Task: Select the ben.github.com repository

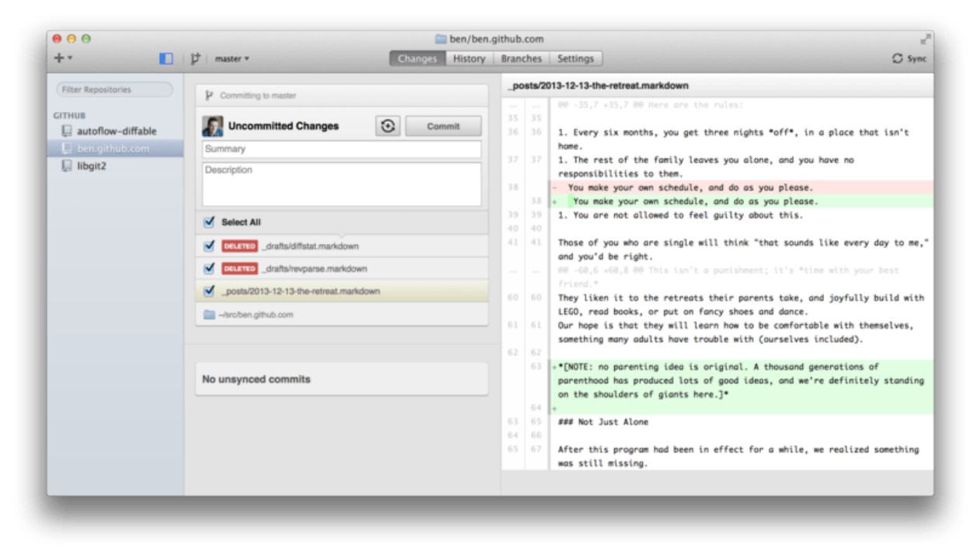Action: point(115,148)
